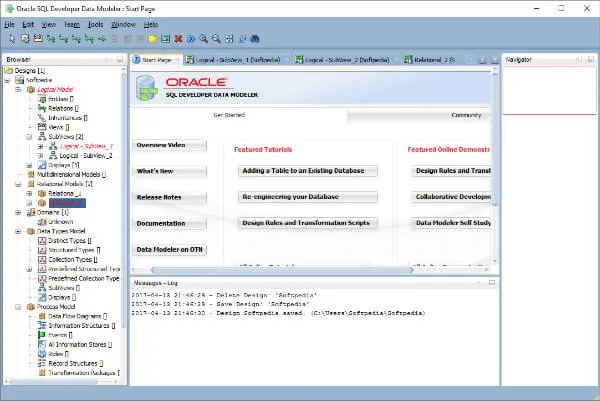Screen dimensions: 600x401
Task: Click the Events node icon
Action: coord(42,335)
